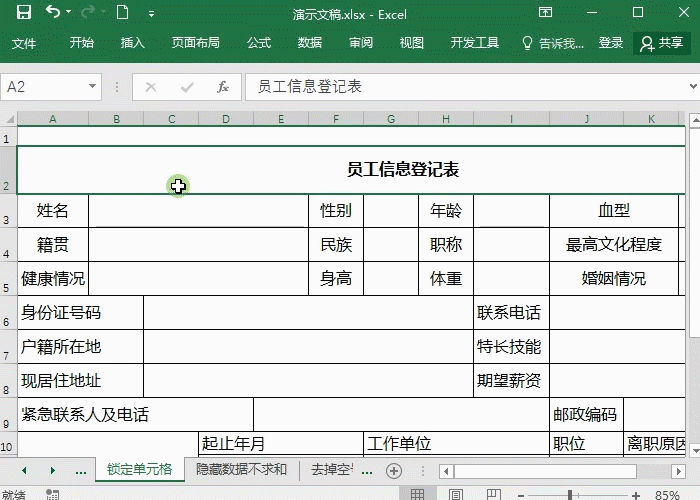Switch to Normal view icon
Image resolution: width=700 pixels, height=500 pixels.
417,494
